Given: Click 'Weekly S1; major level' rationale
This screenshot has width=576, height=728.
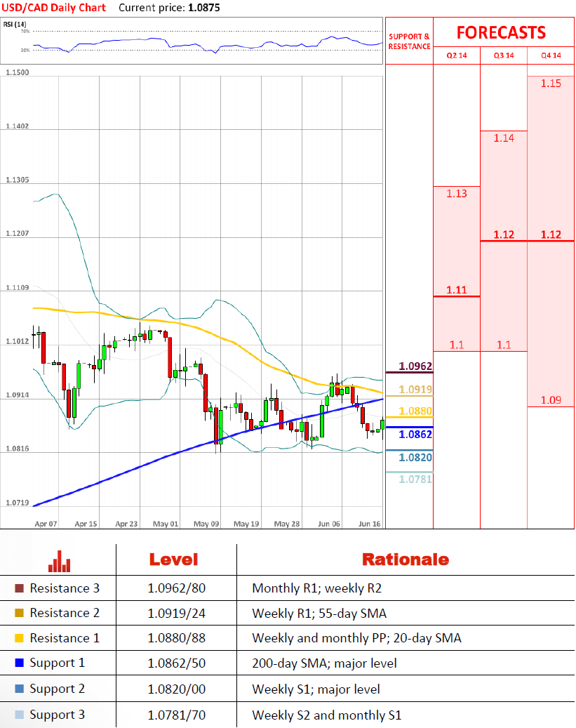Looking at the screenshot, I should [x=316, y=689].
